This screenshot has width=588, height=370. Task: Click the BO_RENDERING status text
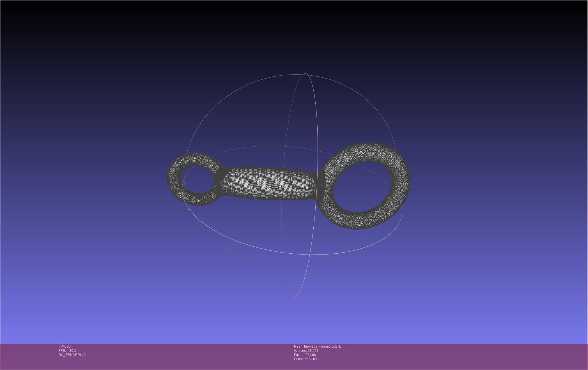72,355
